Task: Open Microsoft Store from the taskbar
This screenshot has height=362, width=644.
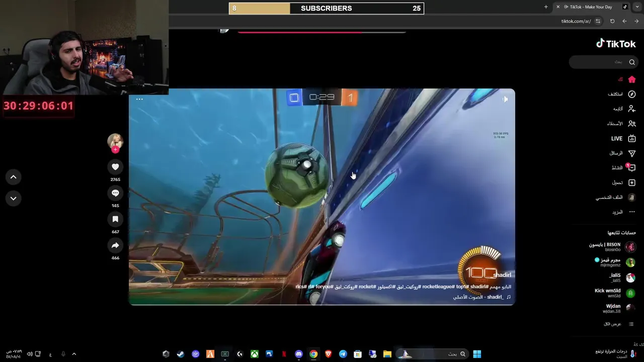Action: pyautogui.click(x=358, y=354)
